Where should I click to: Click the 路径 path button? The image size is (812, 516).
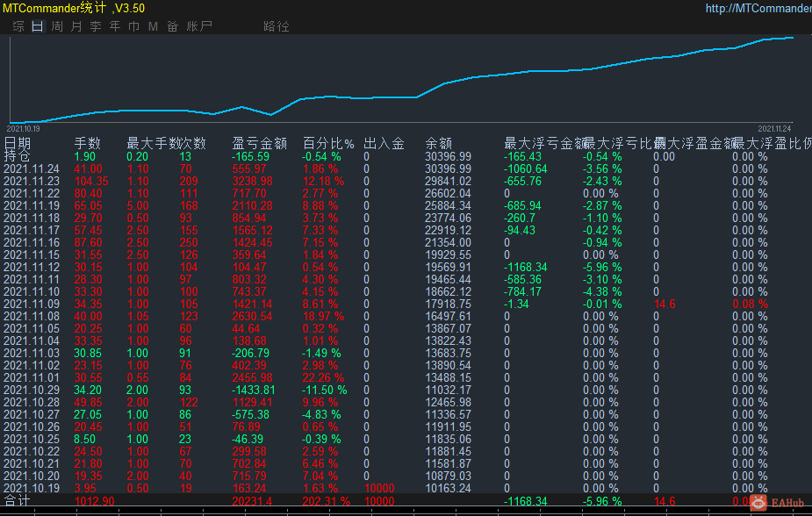coord(276,26)
